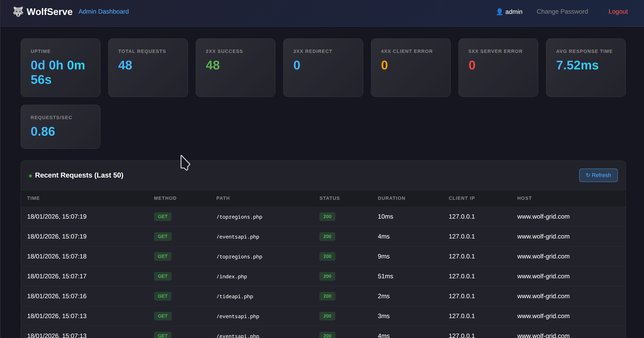Click the WolfServe wolf logo icon
Image resolution: width=644 pixels, height=338 pixels.
(18, 12)
